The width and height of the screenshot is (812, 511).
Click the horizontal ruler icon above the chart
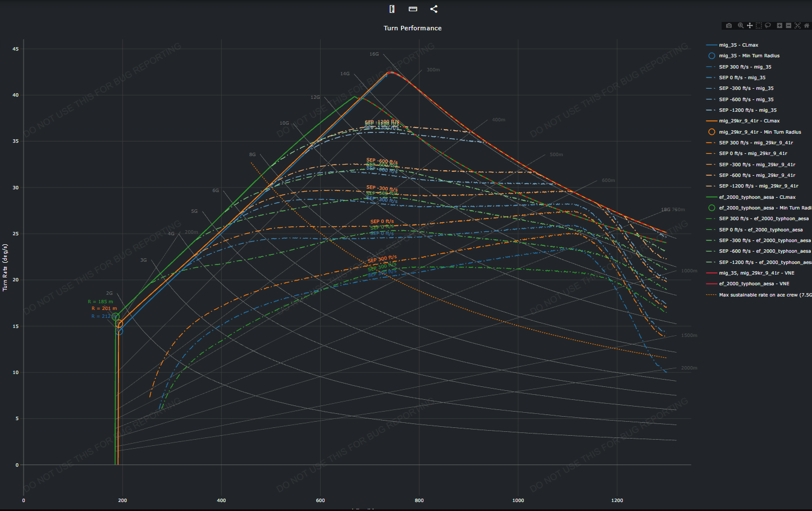[413, 9]
